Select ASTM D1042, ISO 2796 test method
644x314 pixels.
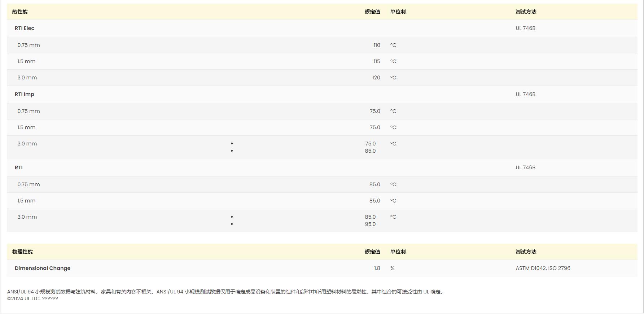click(x=543, y=268)
